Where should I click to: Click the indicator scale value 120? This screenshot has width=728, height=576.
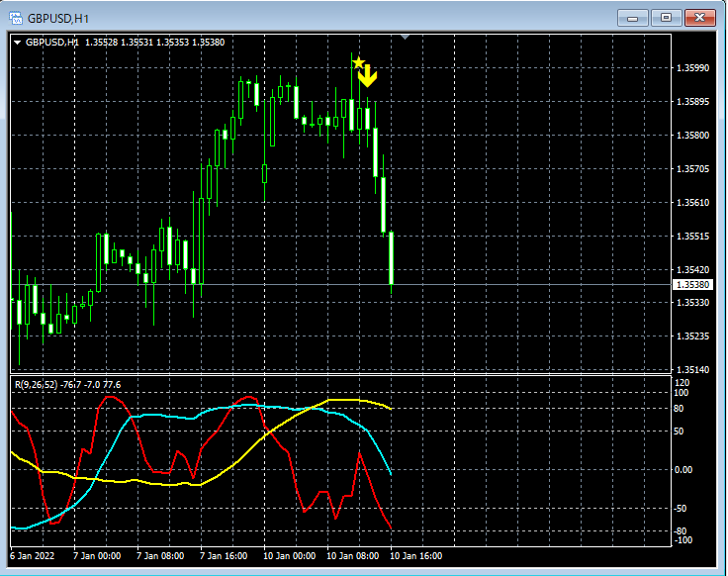pyautogui.click(x=682, y=383)
